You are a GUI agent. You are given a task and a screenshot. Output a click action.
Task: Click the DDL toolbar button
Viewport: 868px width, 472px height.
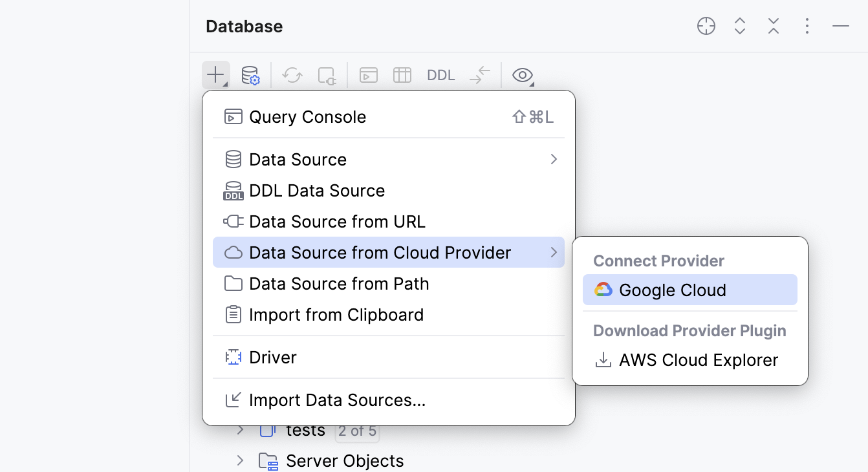click(440, 74)
